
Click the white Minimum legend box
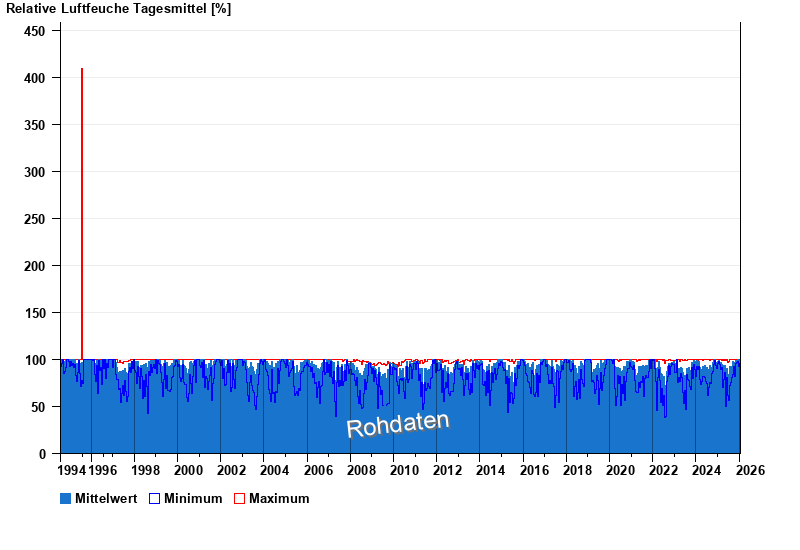[155, 498]
